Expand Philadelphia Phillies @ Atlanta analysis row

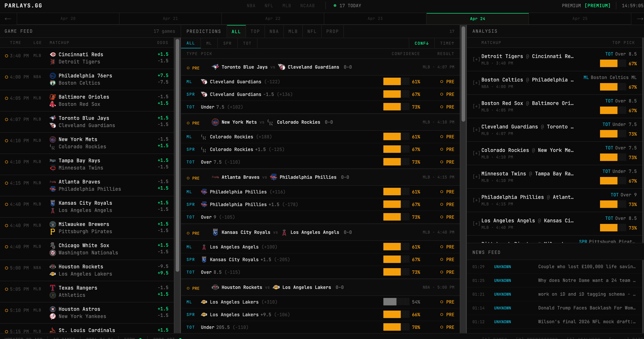(476, 200)
